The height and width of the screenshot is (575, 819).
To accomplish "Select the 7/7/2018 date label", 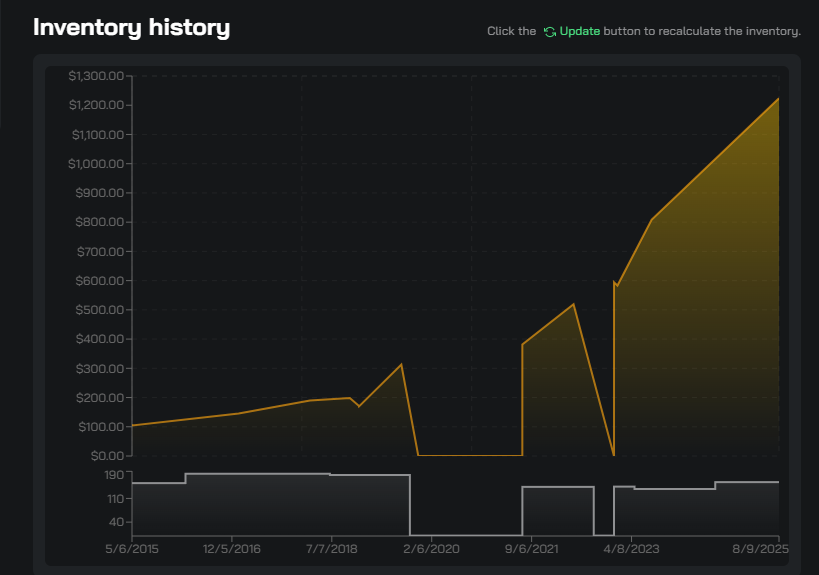I will [x=332, y=549].
